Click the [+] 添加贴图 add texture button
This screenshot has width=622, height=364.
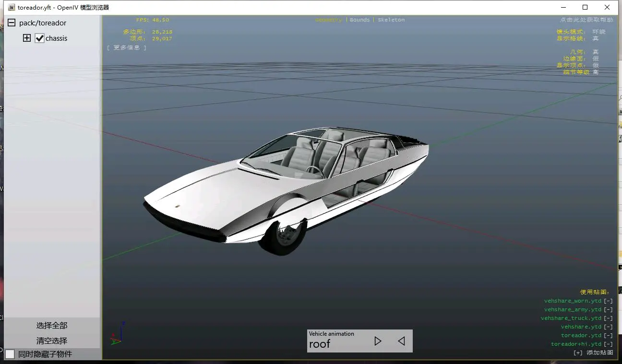593,353
